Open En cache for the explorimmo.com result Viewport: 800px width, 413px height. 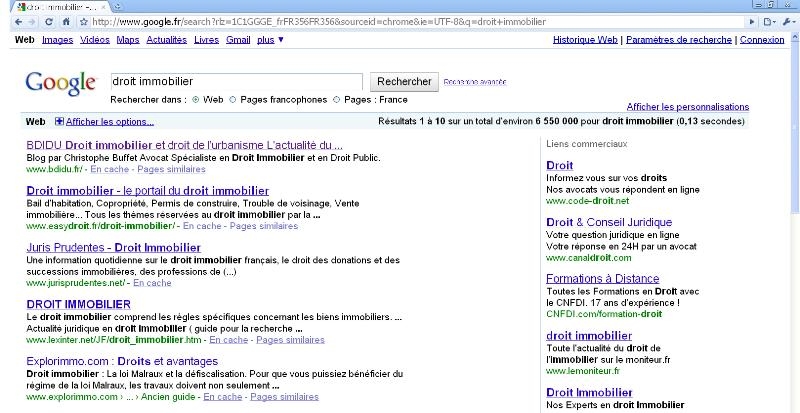222,397
